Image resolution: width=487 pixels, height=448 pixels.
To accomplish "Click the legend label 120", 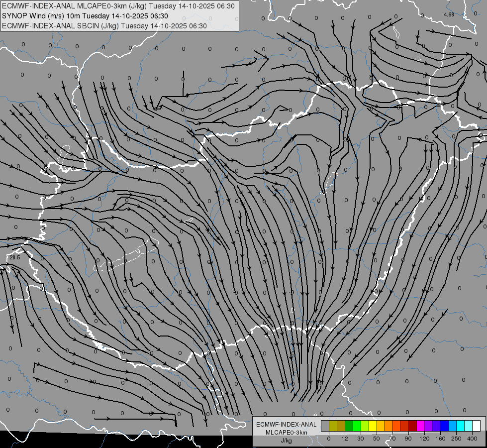I will tap(425, 439).
